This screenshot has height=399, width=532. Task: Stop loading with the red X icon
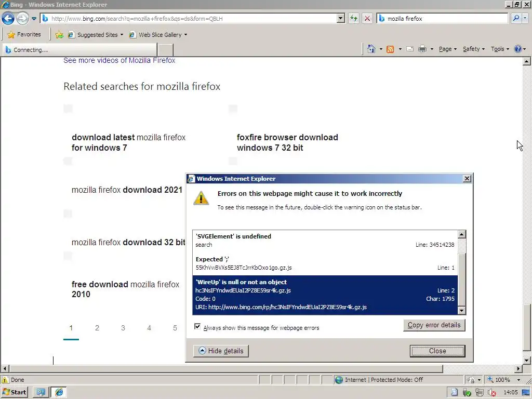click(x=367, y=18)
